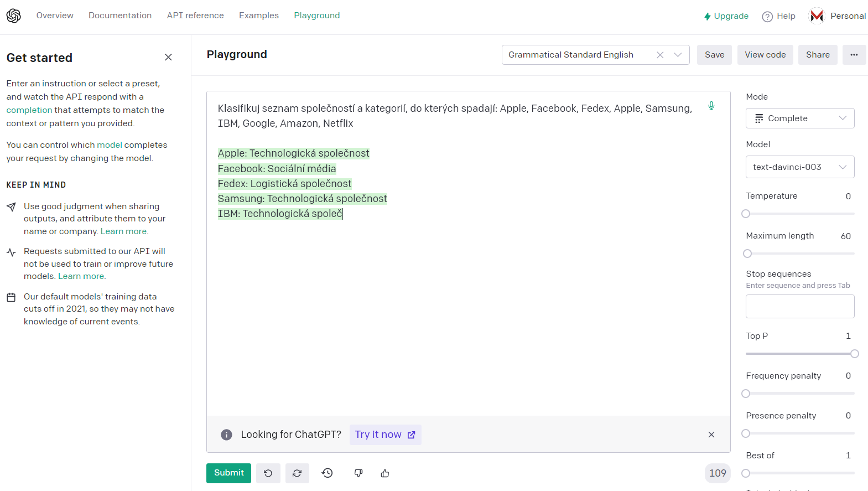Click the Maximum length slider handle
The height and width of the screenshot is (491, 868).
pos(747,254)
